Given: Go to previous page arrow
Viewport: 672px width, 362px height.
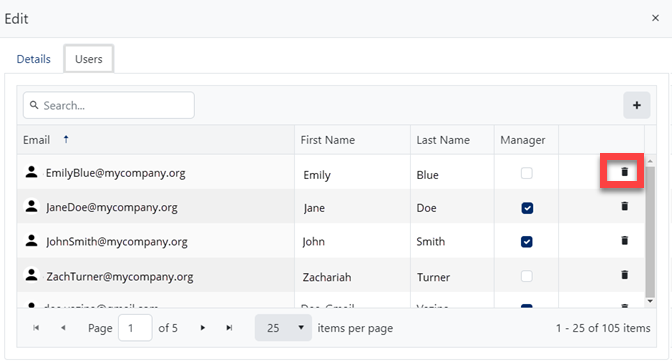Looking at the screenshot, I should tap(63, 328).
